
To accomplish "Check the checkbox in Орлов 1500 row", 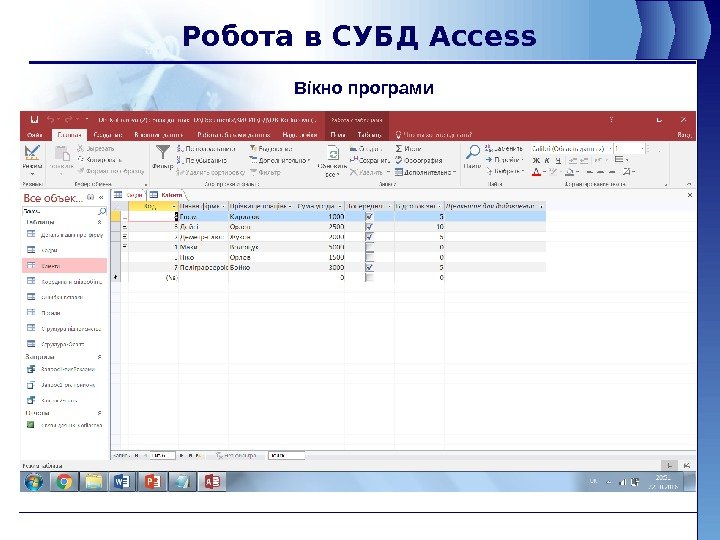I will click(x=369, y=257).
